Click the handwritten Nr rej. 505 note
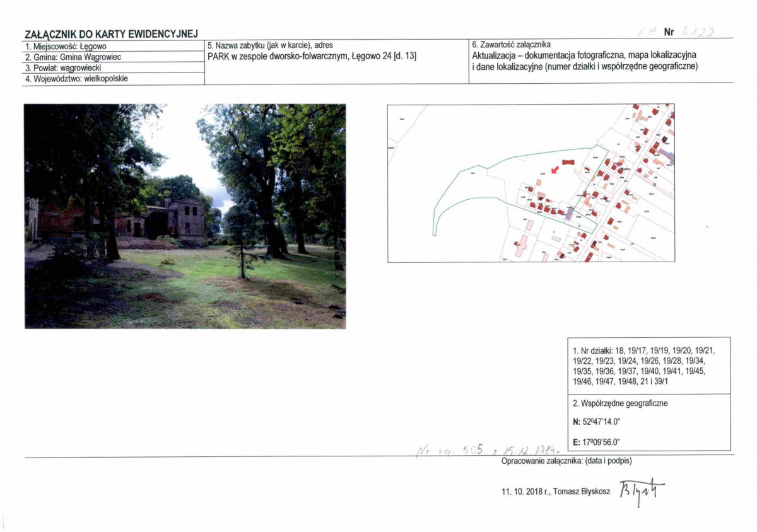 [486, 449]
